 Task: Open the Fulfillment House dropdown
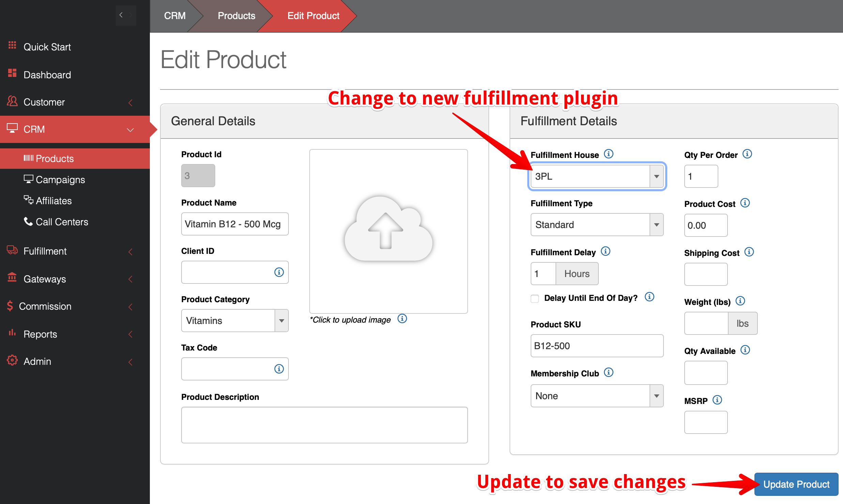597,176
